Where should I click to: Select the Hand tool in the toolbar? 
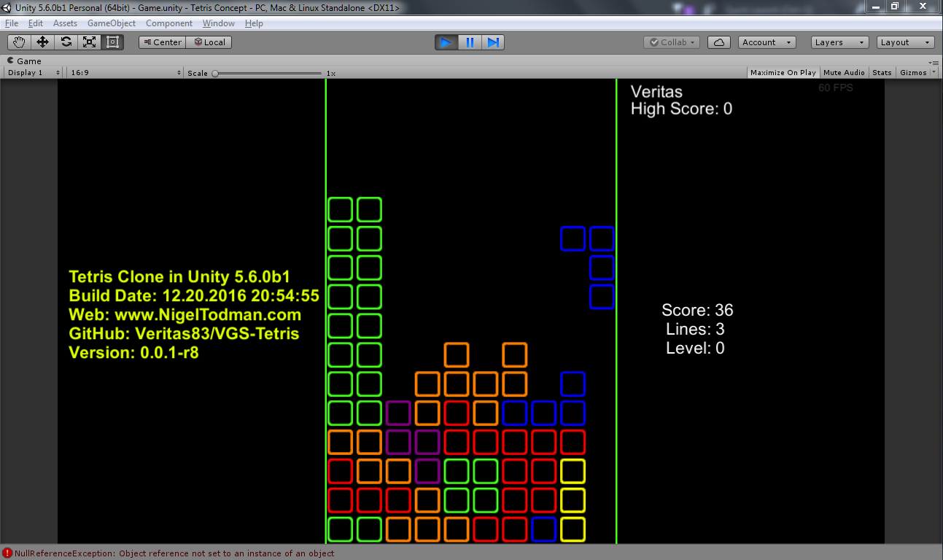tap(19, 42)
